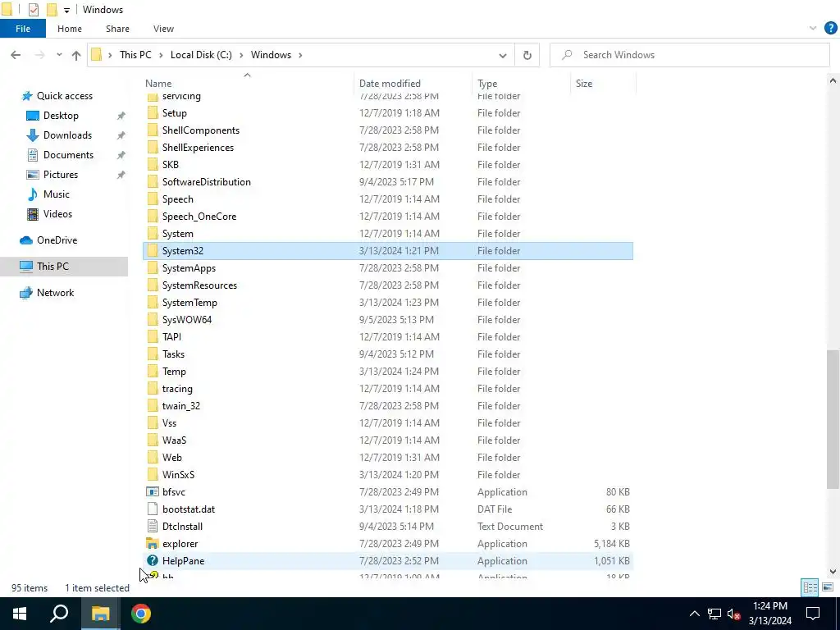Open Pictures in the navigation pane
840x630 pixels.
(60, 175)
